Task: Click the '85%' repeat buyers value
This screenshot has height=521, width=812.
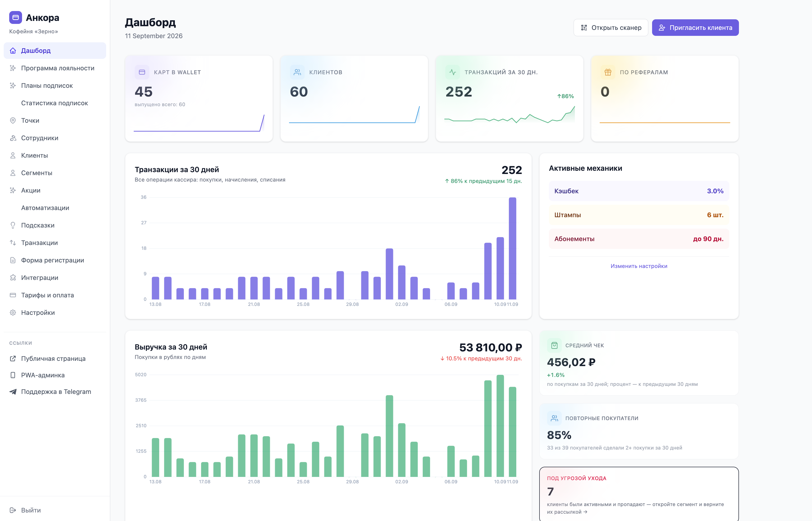Action: pos(559,435)
